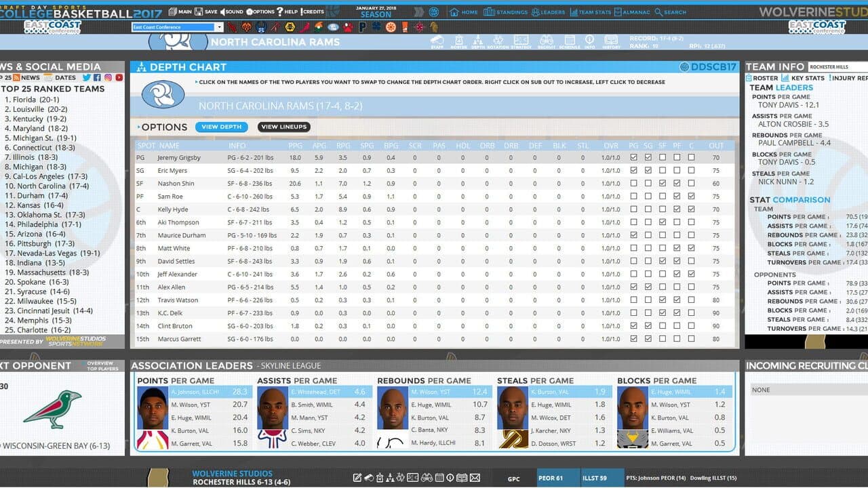Open the History book icon

[x=611, y=42]
